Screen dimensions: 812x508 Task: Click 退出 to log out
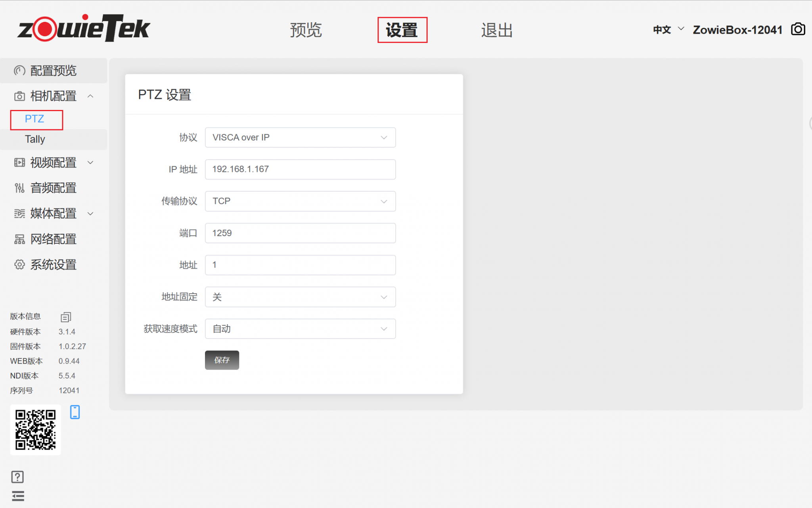click(497, 30)
